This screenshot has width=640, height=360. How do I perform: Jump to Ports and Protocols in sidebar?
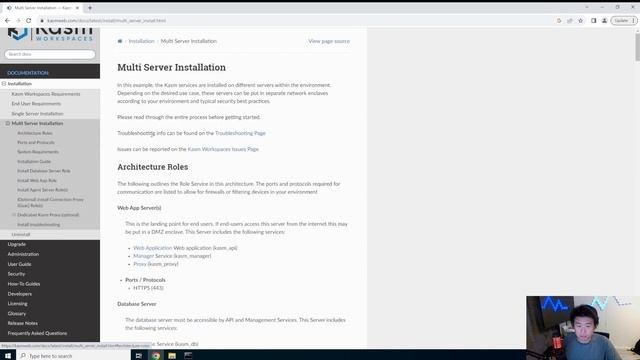[36, 142]
